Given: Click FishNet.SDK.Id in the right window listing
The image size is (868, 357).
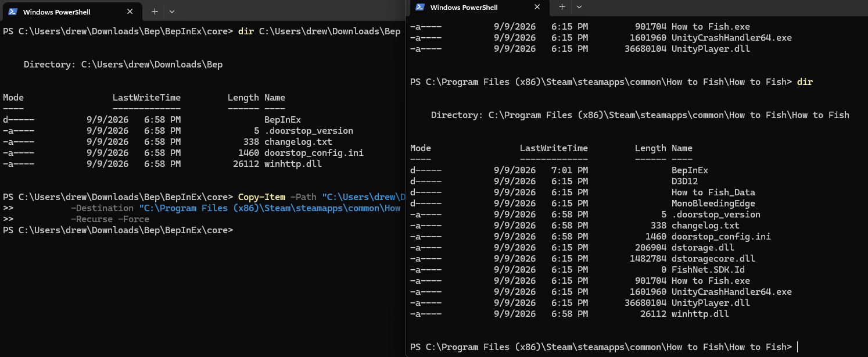Looking at the screenshot, I should coord(708,270).
